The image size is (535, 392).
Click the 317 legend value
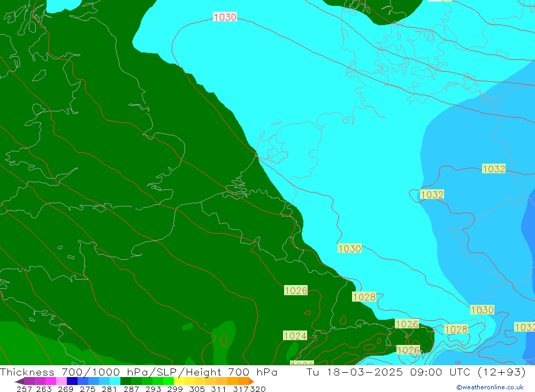(241, 389)
